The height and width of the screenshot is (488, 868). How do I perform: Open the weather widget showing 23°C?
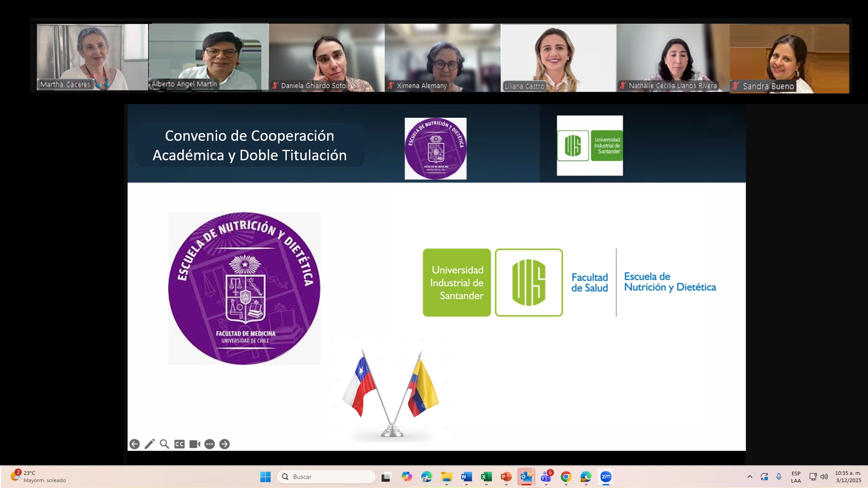tap(38, 477)
